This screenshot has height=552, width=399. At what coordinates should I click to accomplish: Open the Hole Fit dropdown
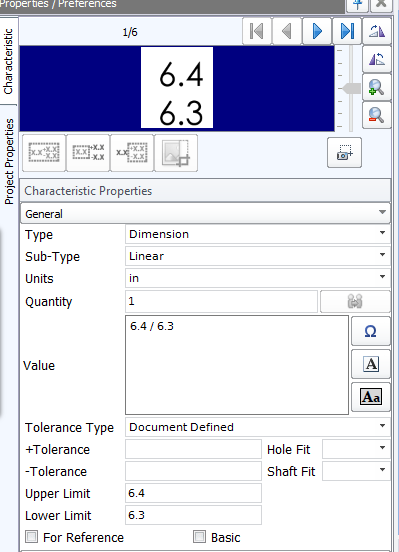click(x=356, y=449)
